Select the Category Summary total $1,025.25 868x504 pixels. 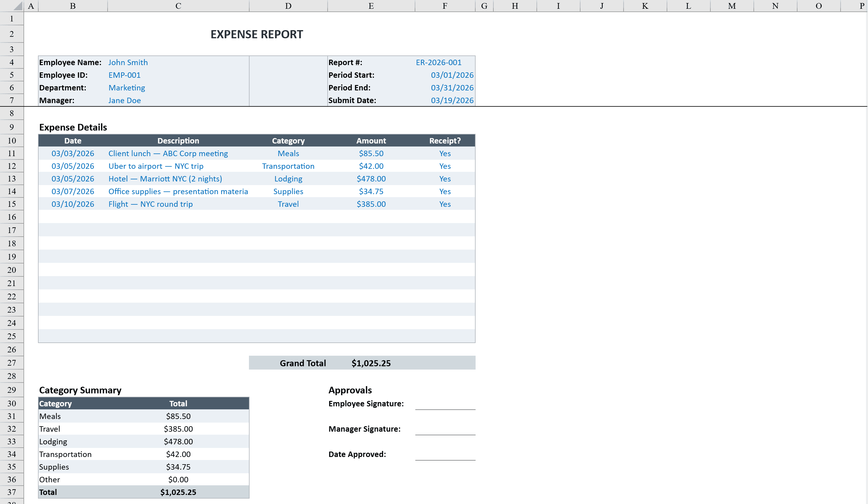178,492
